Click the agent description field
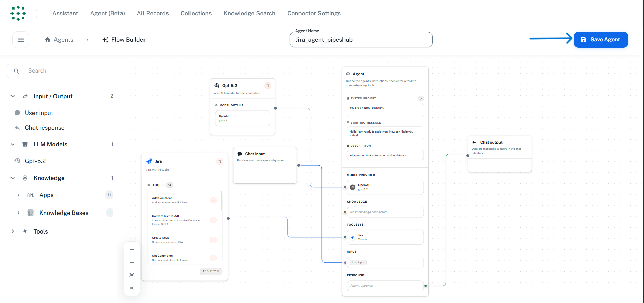 tap(385, 155)
